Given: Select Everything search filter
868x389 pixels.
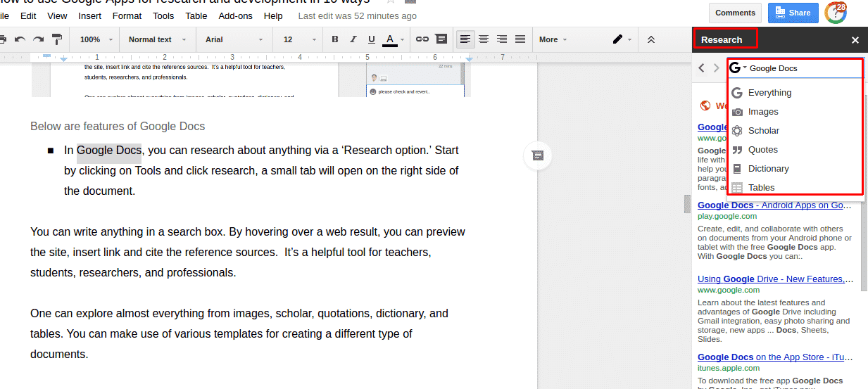Looking at the screenshot, I should [794, 93].
